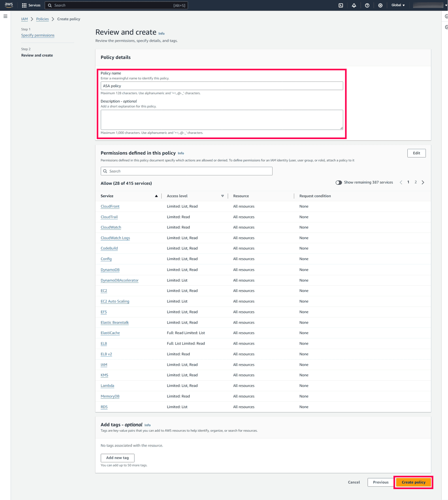The image size is (448, 500).
Task: Click inside the Policy name field
Action: tap(222, 86)
